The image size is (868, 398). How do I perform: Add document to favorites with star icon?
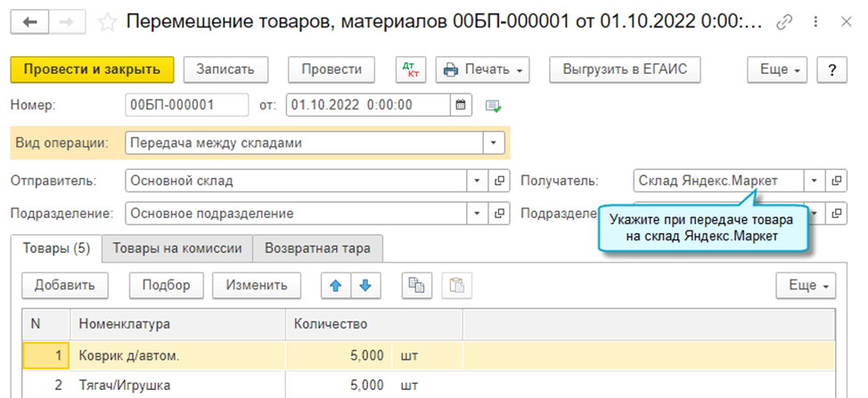coord(107,21)
